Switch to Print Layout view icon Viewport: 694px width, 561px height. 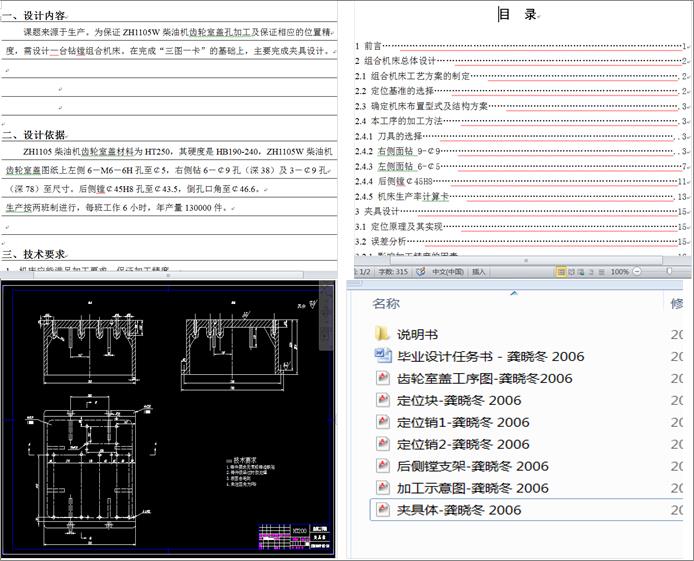pos(561,272)
